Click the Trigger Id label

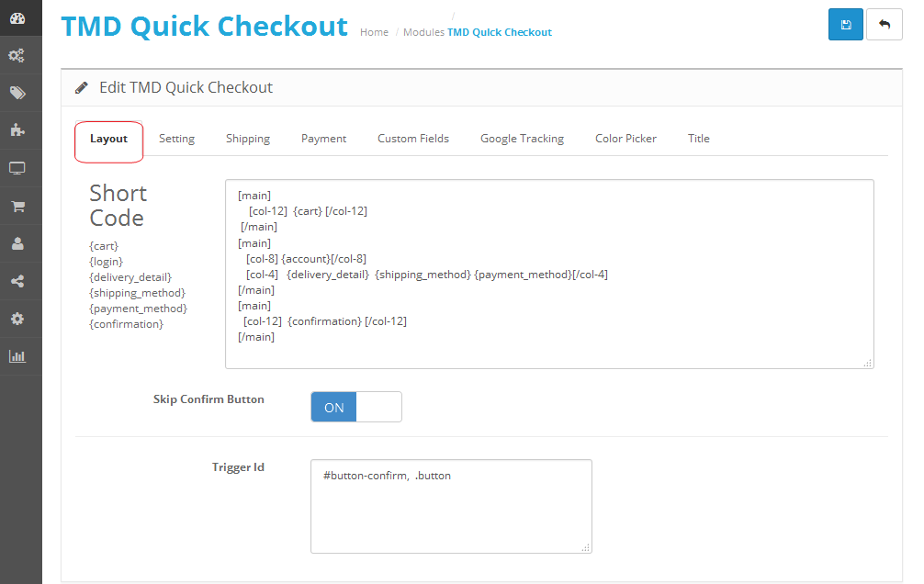click(238, 467)
